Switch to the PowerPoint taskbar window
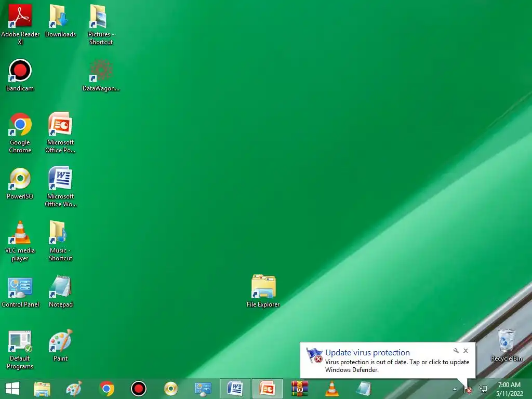This screenshot has width=532, height=399. [x=268, y=389]
